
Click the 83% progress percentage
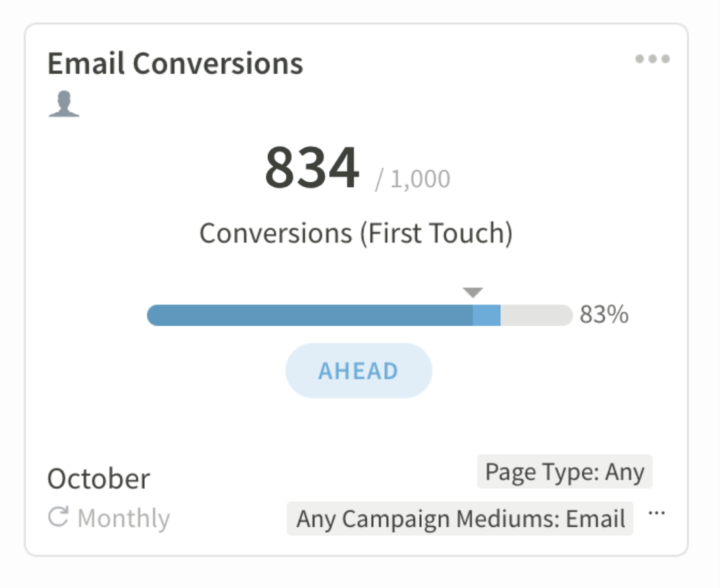click(x=604, y=316)
